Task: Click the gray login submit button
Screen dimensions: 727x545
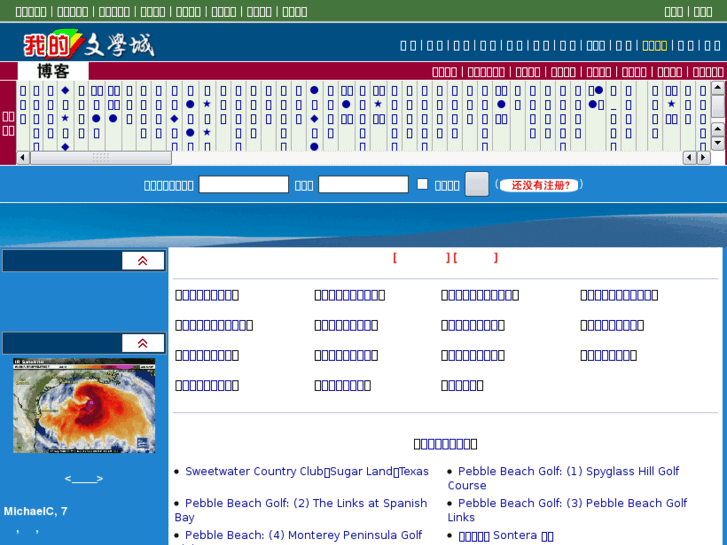Action: (477, 184)
